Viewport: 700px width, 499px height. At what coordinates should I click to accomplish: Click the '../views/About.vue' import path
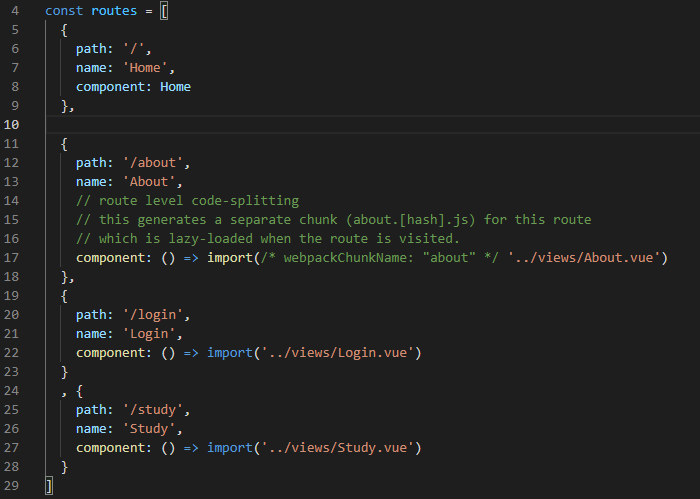tap(583, 258)
